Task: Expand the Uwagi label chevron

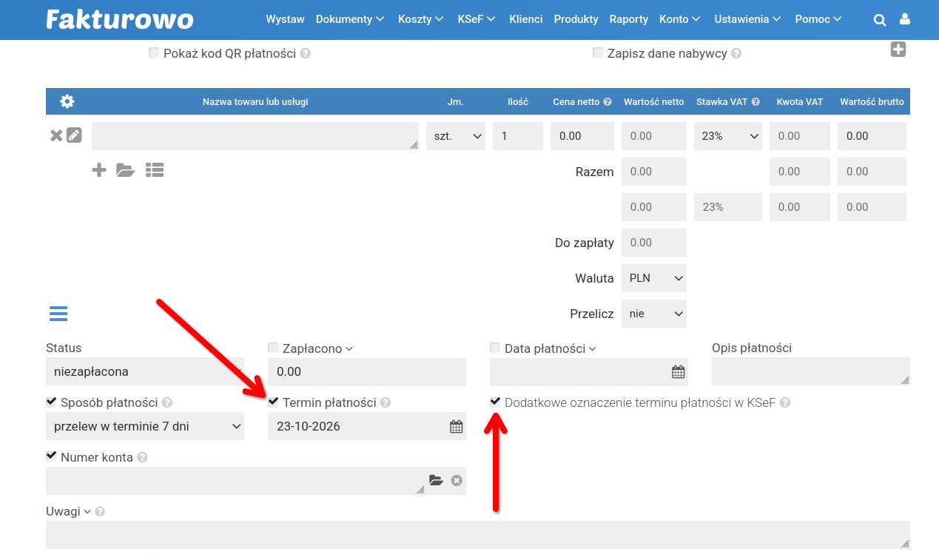Action: [87, 512]
